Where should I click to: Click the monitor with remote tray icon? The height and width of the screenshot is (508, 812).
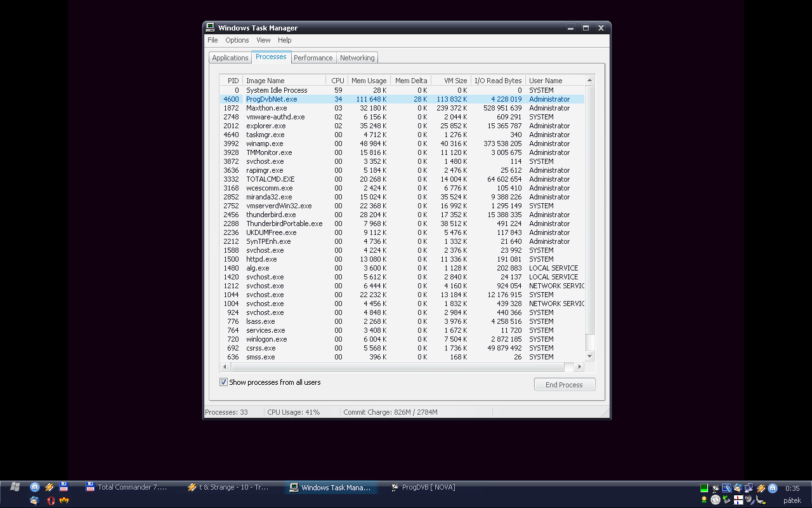coord(727,488)
